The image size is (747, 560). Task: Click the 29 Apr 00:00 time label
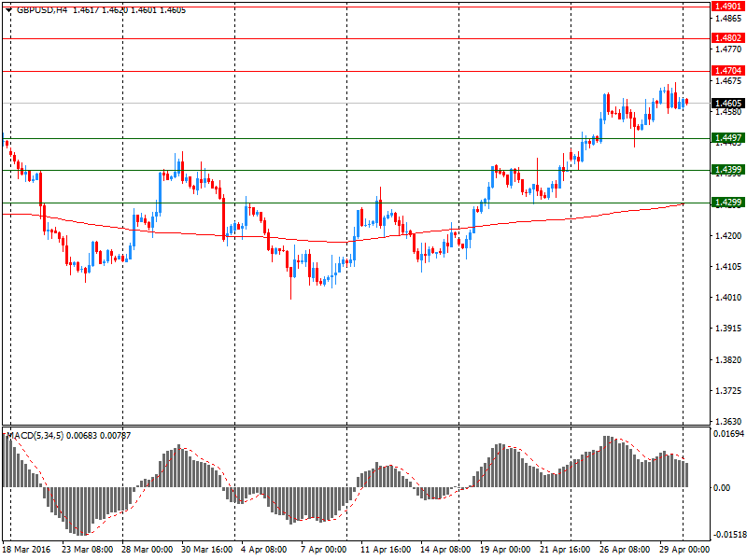[684, 550]
